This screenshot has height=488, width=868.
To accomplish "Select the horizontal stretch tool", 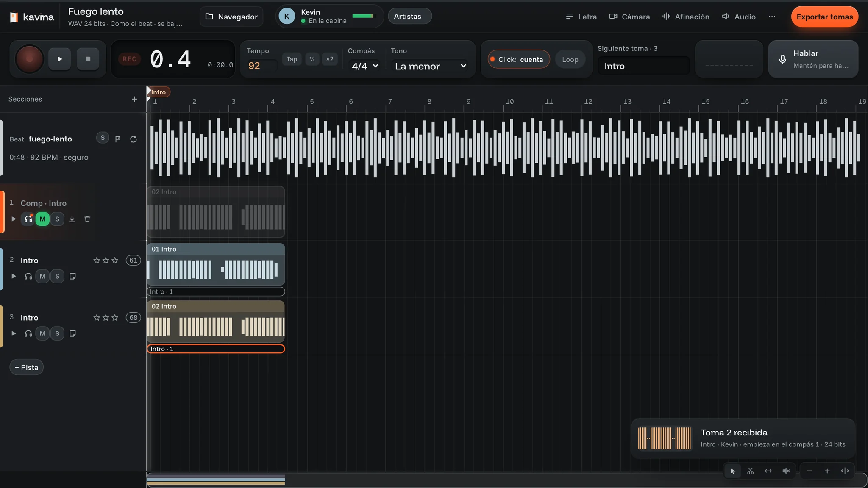I will [768, 471].
